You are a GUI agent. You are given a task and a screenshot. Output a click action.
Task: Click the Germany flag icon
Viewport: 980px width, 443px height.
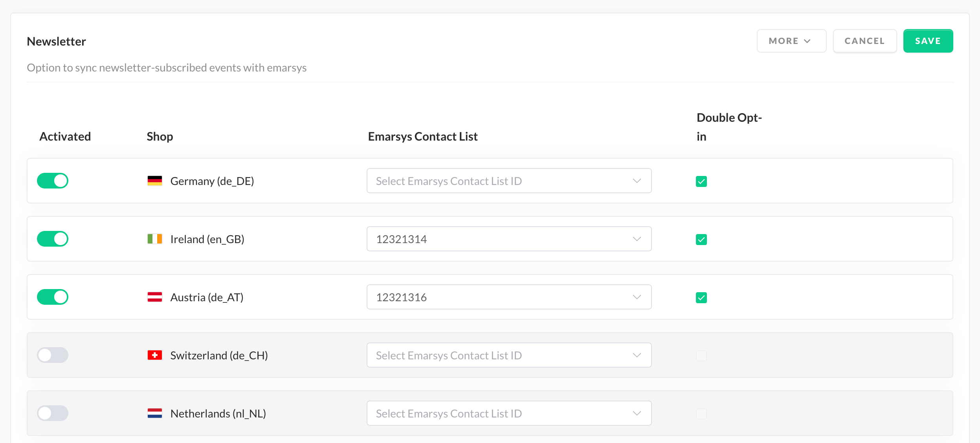coord(154,181)
